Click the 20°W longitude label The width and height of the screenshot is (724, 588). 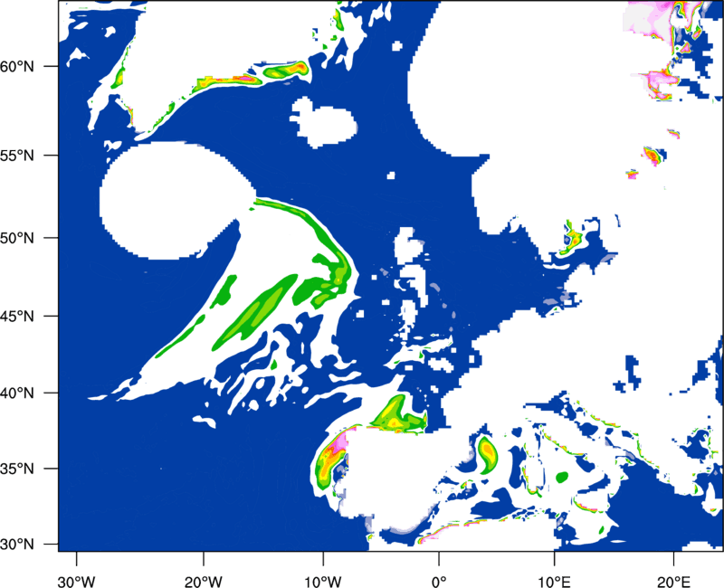pyautogui.click(x=204, y=582)
